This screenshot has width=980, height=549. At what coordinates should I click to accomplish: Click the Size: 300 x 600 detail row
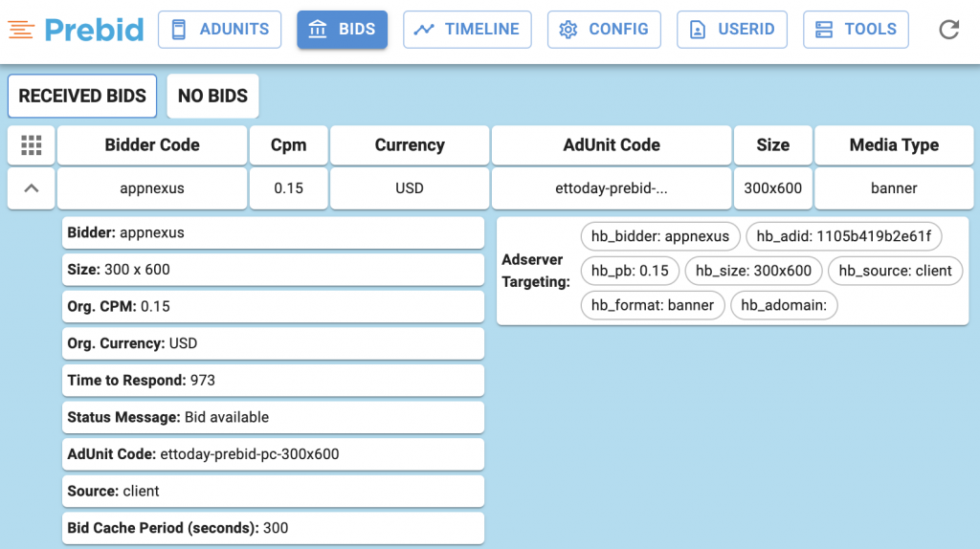[x=273, y=269]
